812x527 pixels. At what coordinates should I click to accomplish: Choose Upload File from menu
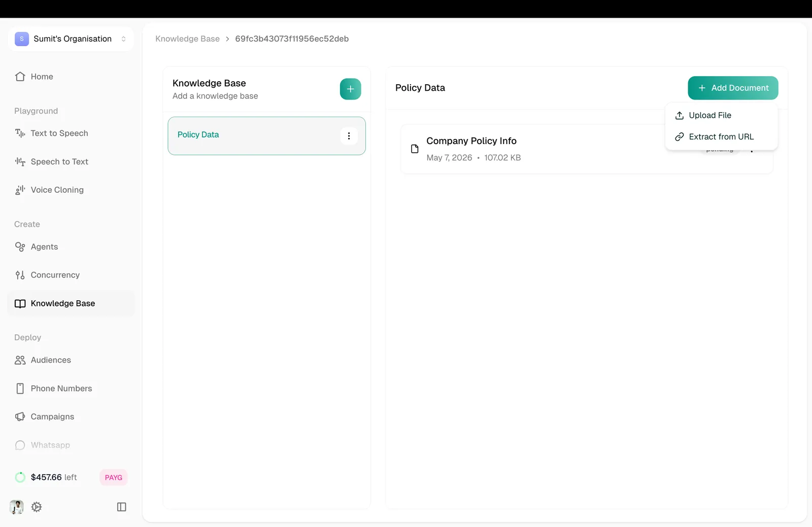tap(721, 116)
